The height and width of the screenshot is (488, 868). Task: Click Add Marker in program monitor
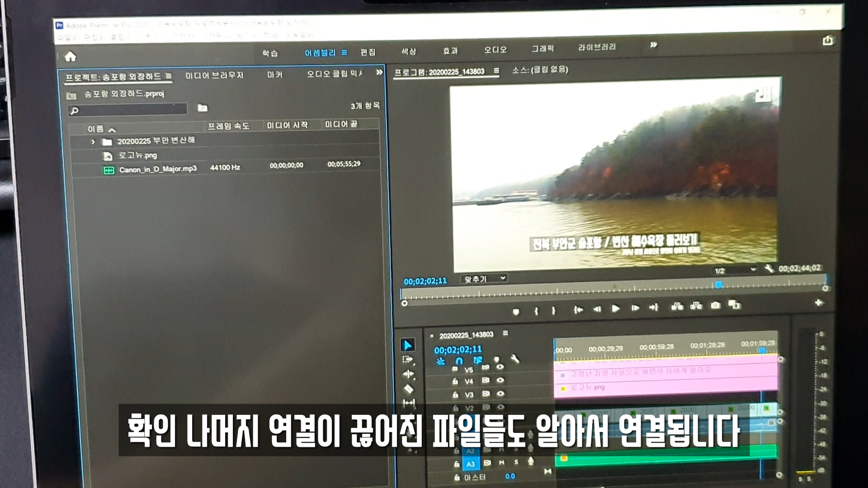(516, 311)
